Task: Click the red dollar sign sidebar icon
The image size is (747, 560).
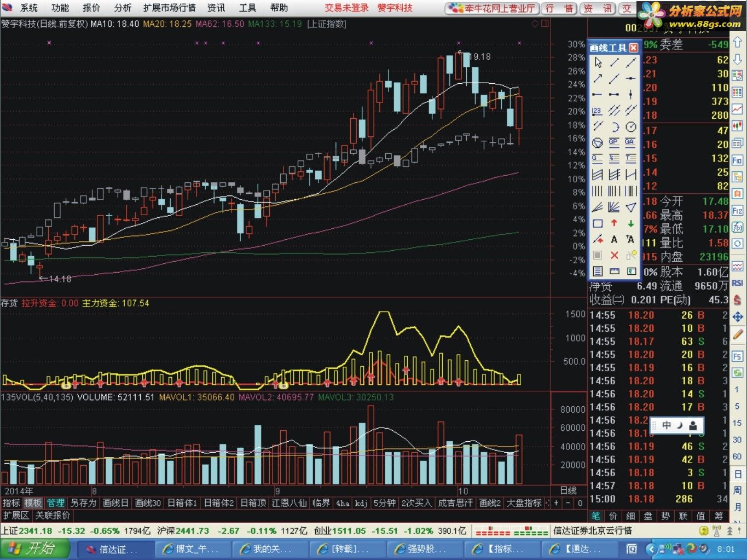Action: coord(738,299)
